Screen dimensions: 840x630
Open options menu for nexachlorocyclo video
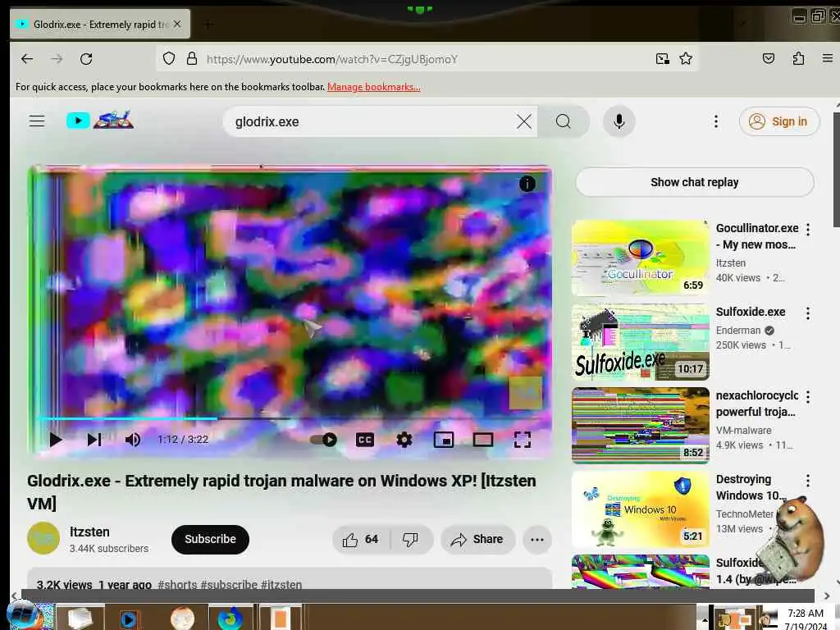[808, 396]
